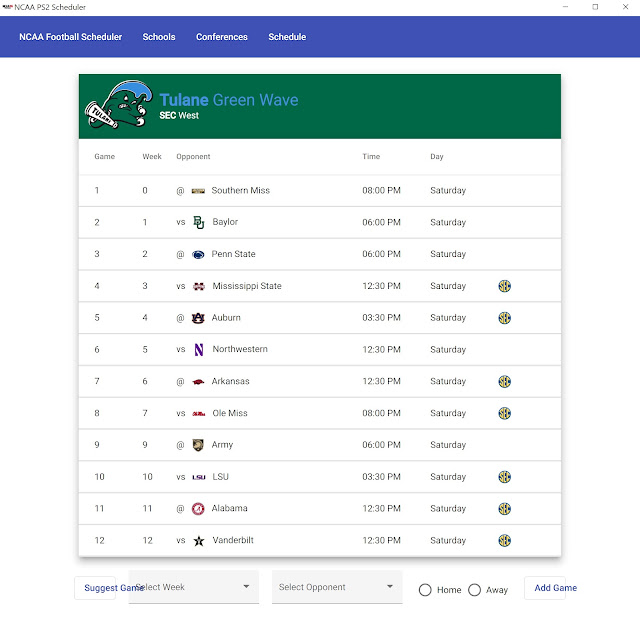Click the Week column header
This screenshot has width=640, height=632.
(152, 157)
